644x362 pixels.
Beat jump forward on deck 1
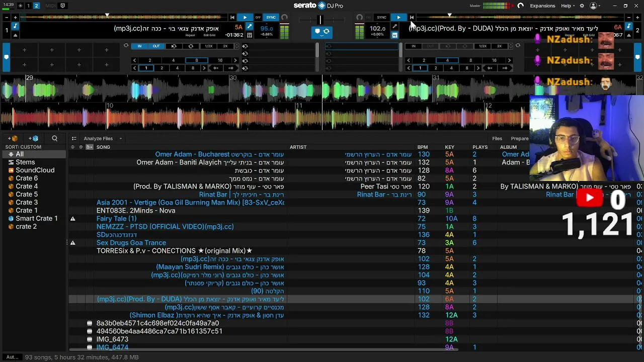[231, 68]
